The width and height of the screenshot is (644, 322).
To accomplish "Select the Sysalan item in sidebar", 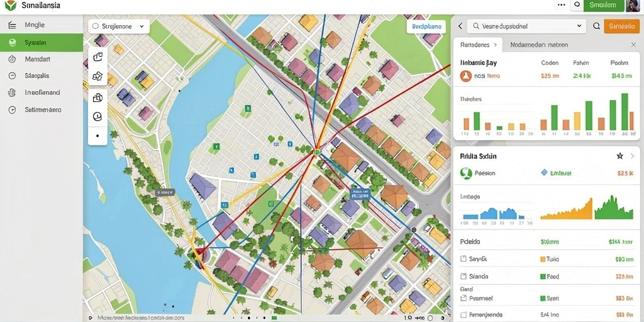I will click(x=41, y=42).
